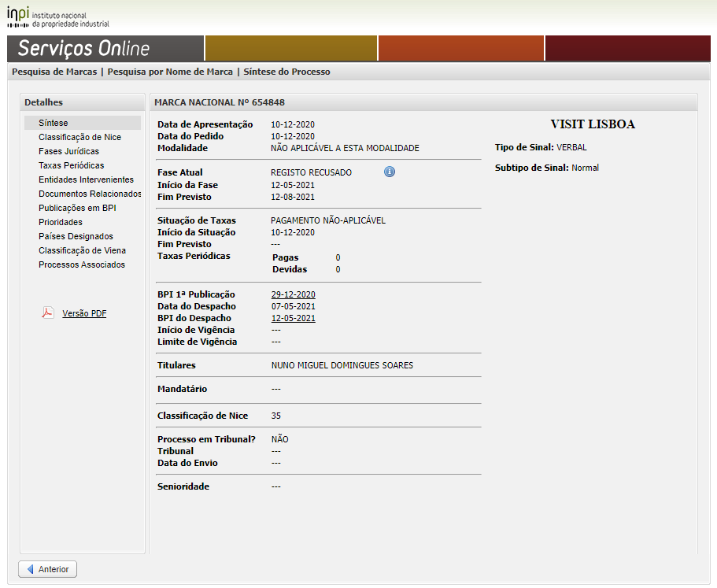Select Prioridades in the sidebar

pos(61,222)
